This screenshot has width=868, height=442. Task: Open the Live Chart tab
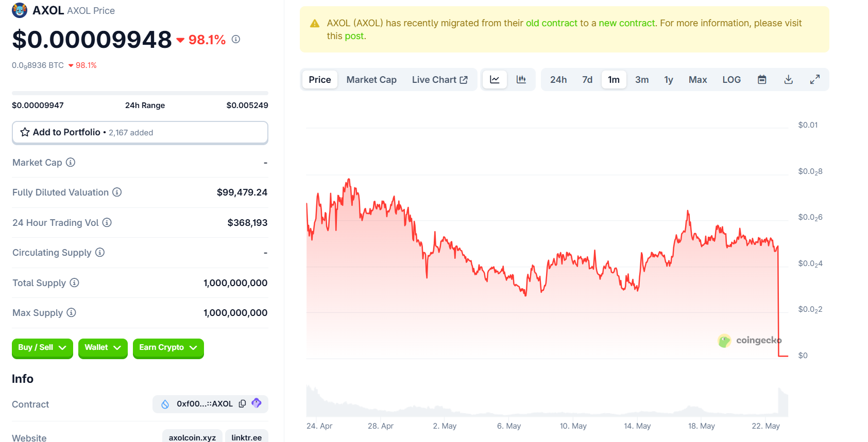[x=439, y=80]
